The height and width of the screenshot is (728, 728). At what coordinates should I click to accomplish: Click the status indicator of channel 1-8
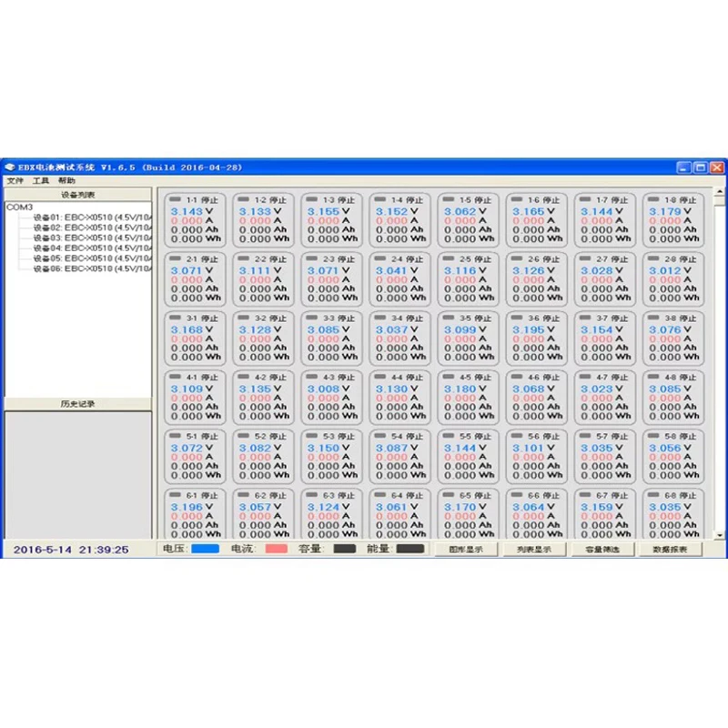tap(653, 199)
